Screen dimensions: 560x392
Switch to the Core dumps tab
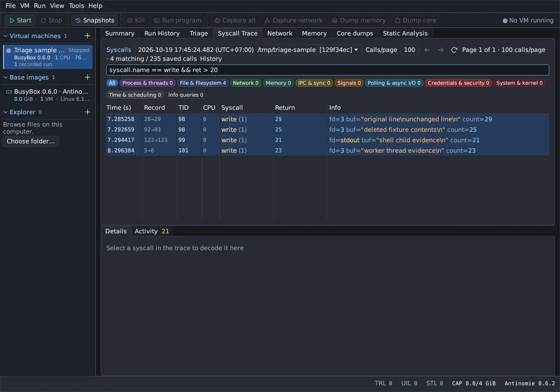pos(355,33)
